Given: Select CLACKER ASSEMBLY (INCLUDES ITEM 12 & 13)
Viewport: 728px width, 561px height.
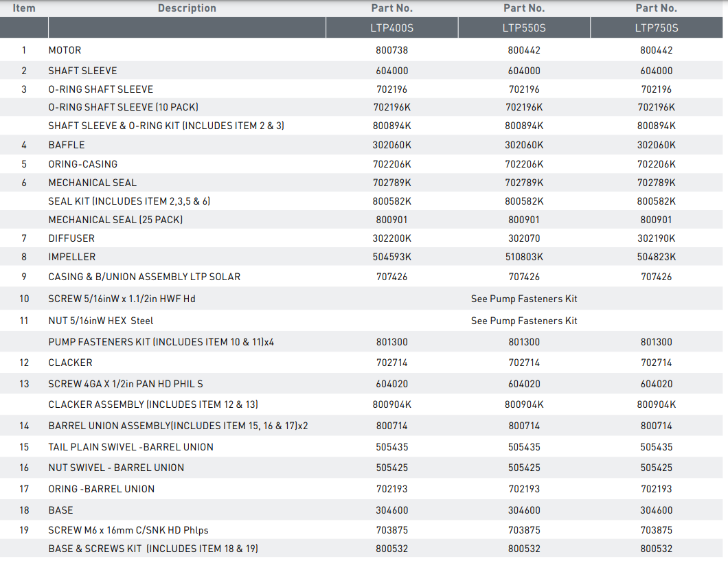Looking at the screenshot, I should click(x=153, y=404).
